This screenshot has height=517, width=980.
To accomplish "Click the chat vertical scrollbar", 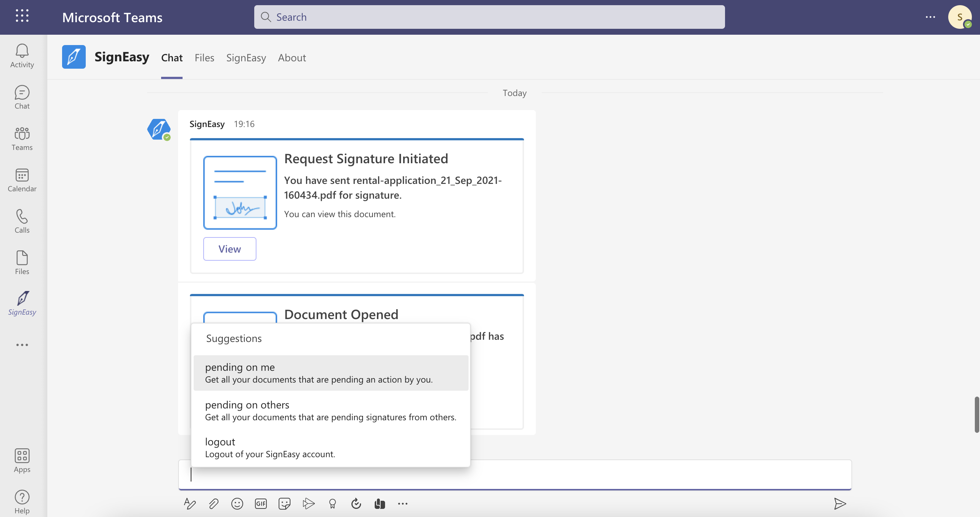I will pyautogui.click(x=976, y=414).
